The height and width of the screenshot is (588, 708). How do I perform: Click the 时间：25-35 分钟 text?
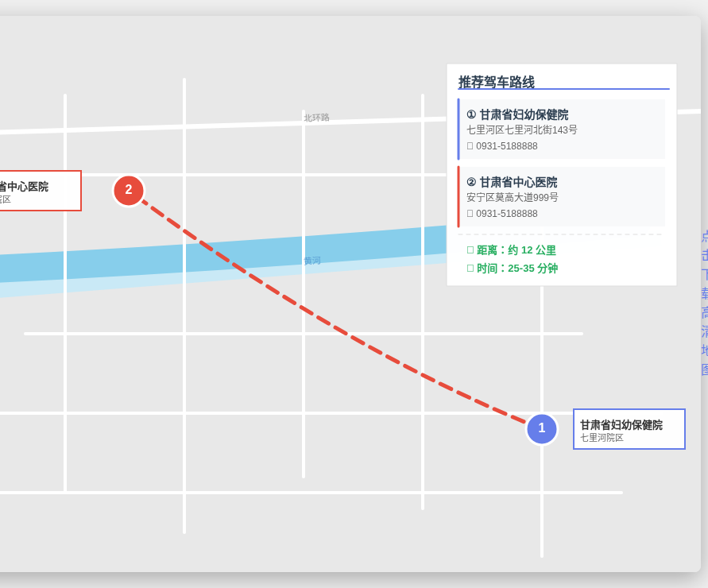(517, 269)
